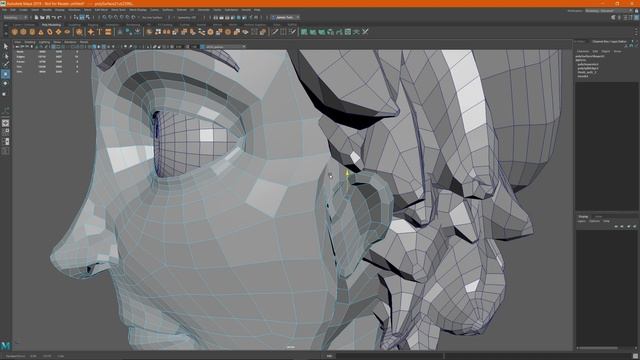640x360 pixels.
Task: Open the viewport Lighting menu
Action: [44, 42]
